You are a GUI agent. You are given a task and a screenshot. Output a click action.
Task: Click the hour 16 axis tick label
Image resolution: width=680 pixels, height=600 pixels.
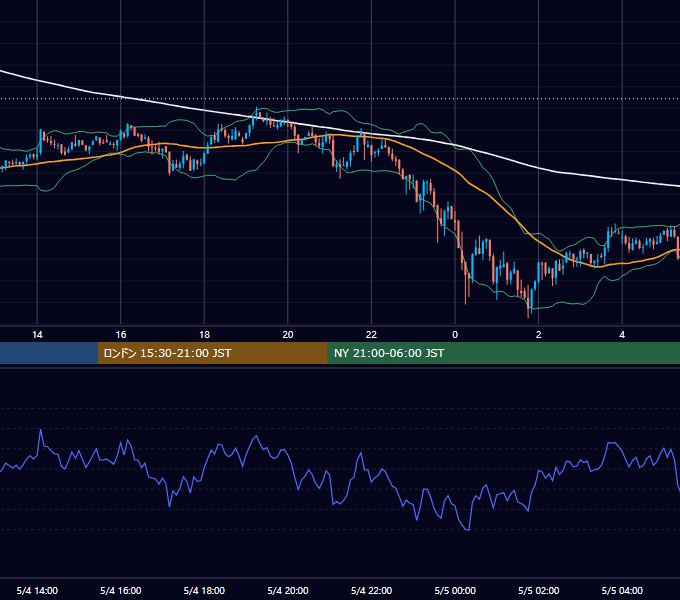121,335
